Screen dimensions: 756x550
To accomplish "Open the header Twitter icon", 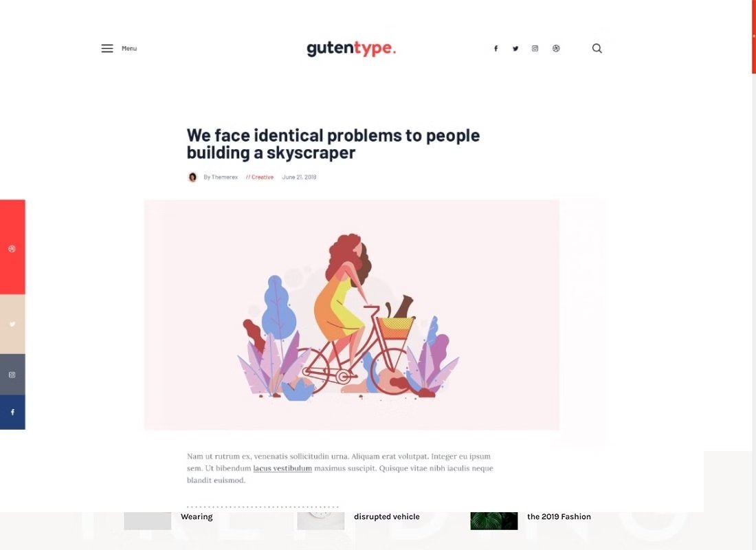I will pos(515,48).
